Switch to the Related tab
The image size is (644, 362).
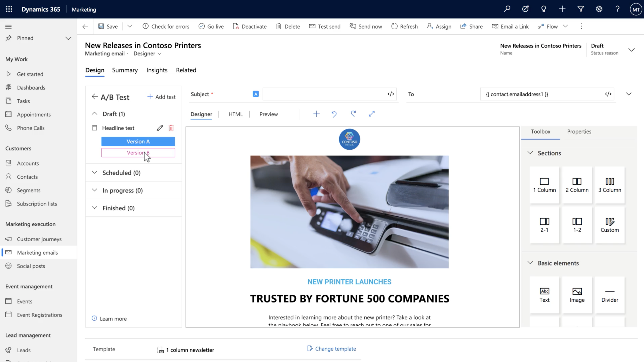[x=186, y=70]
